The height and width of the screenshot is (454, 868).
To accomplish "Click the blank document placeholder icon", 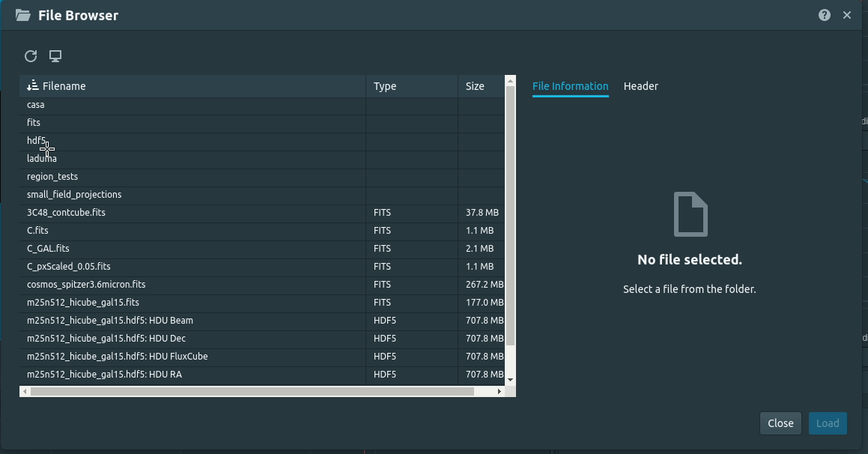I will point(689,214).
